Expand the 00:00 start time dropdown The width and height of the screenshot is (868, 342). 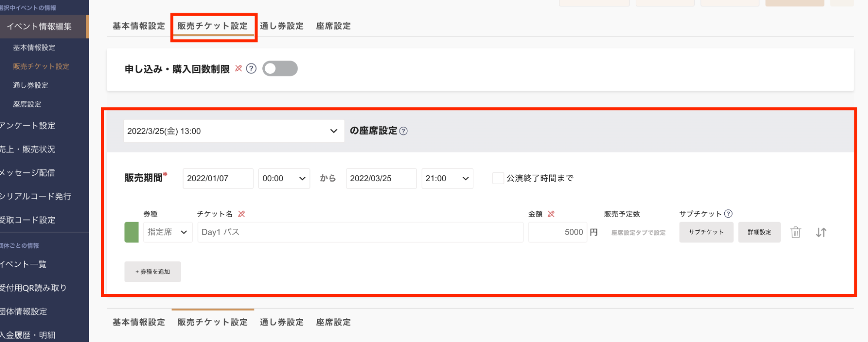tap(284, 178)
